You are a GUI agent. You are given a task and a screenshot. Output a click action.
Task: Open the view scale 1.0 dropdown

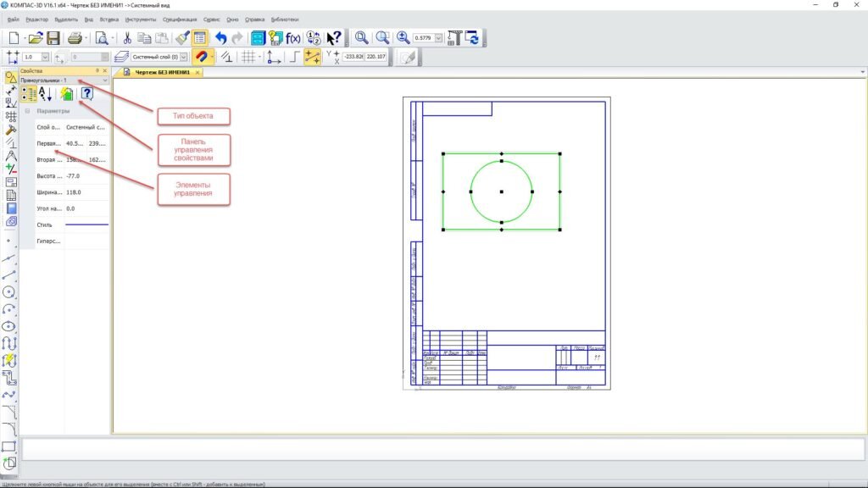coord(46,57)
